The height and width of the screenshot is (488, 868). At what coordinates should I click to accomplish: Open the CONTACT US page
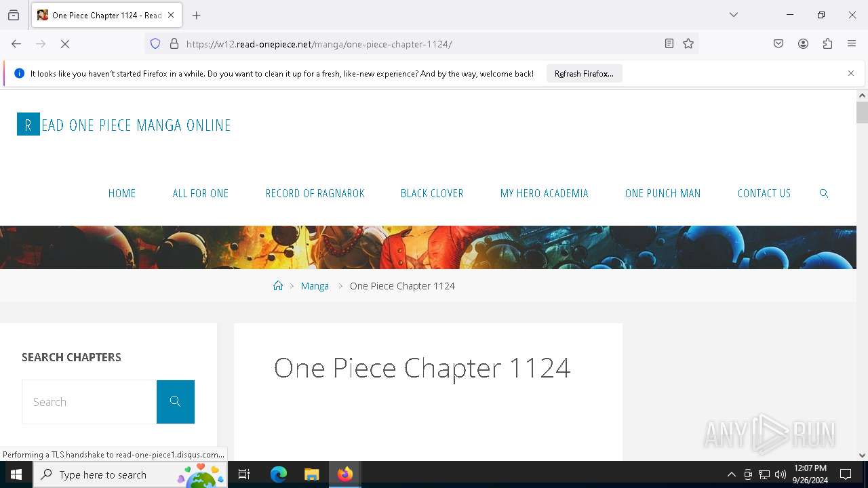tap(764, 193)
